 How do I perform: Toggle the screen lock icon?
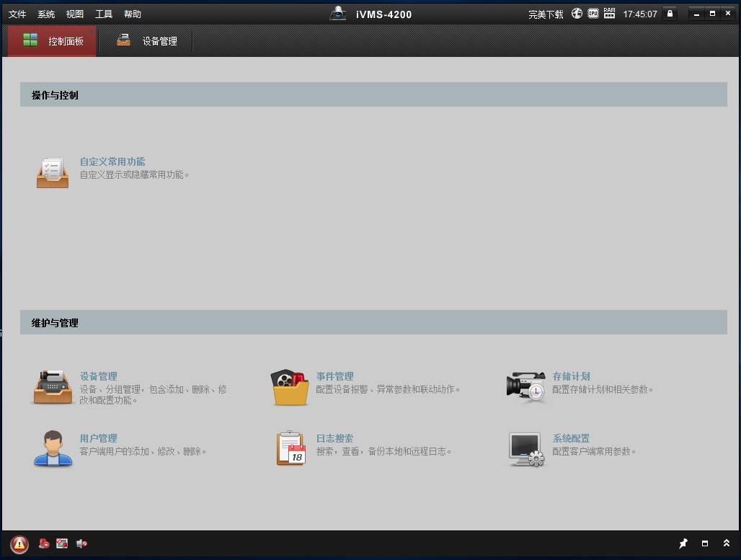click(669, 13)
